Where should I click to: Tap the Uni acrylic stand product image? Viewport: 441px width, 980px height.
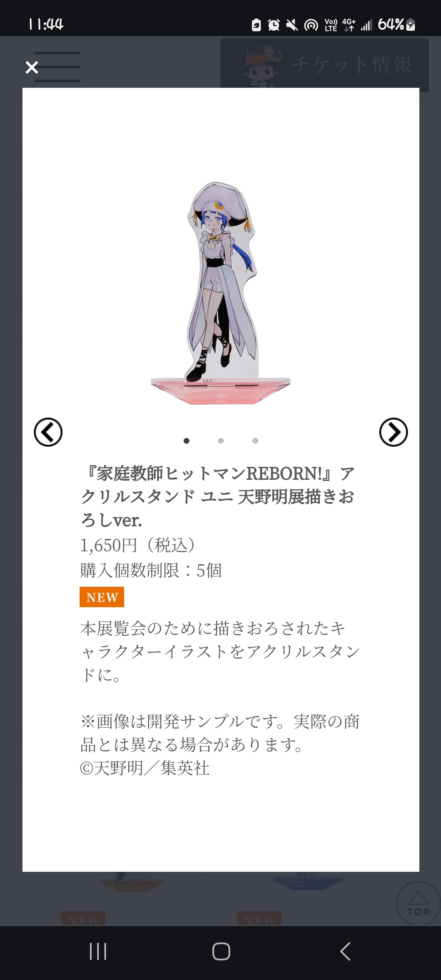pos(220,294)
